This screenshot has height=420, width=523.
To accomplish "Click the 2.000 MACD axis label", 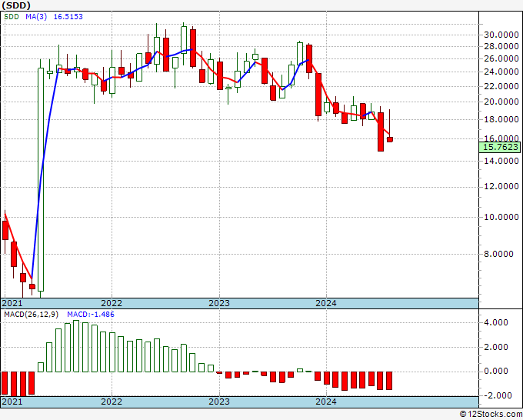I will tap(498, 347).
